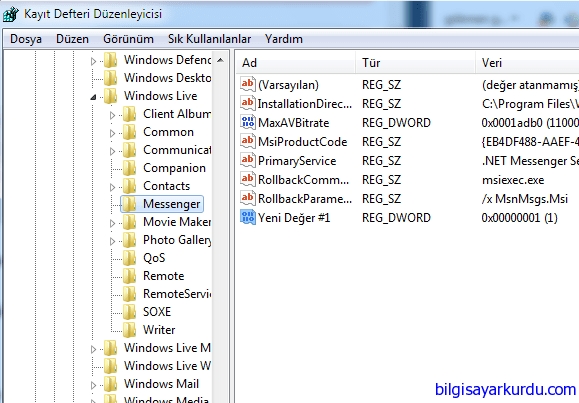Expand the Photo Gallery key
Viewport: 579px width, 403px height.
pyautogui.click(x=113, y=241)
